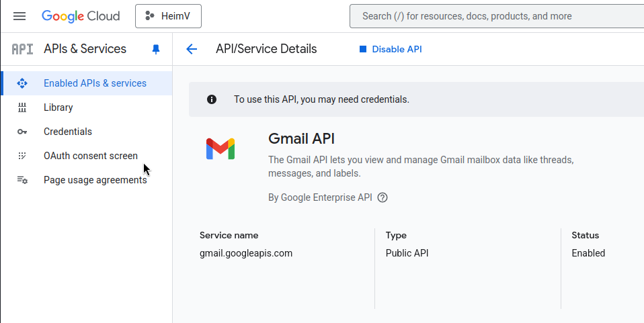Select Enabled APIs & services in sidebar
Image resolution: width=644 pixels, height=323 pixels.
[87, 83]
